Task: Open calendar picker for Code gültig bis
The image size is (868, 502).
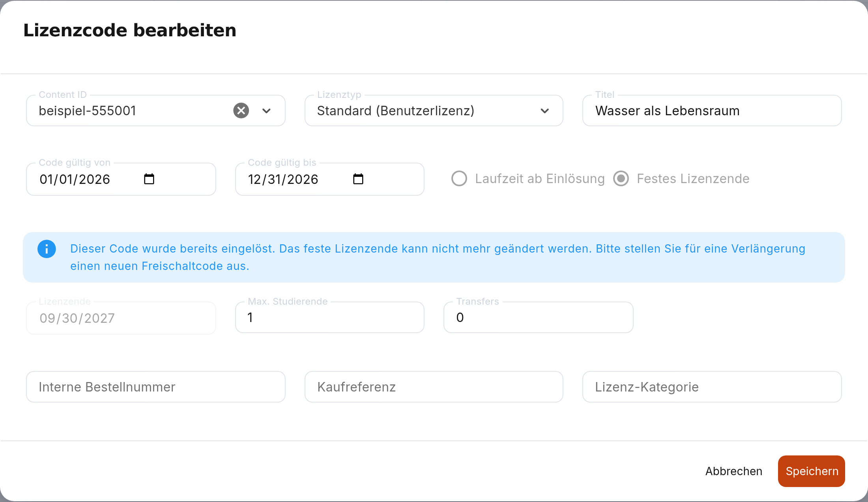Action: (358, 179)
